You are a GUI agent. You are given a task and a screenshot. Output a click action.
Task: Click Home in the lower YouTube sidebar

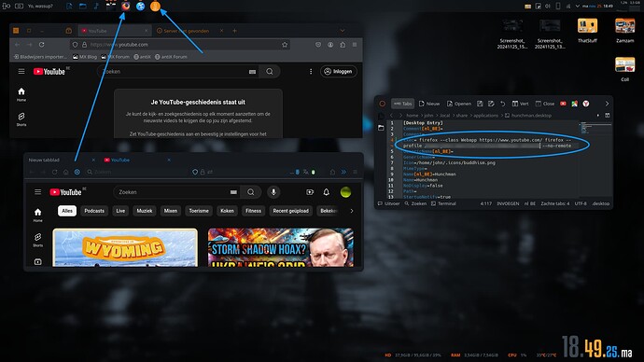(x=37, y=215)
